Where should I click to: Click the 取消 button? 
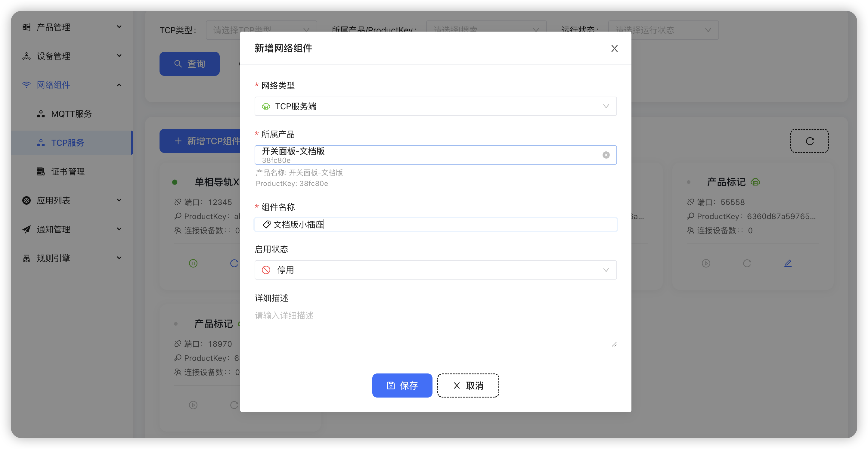point(468,385)
